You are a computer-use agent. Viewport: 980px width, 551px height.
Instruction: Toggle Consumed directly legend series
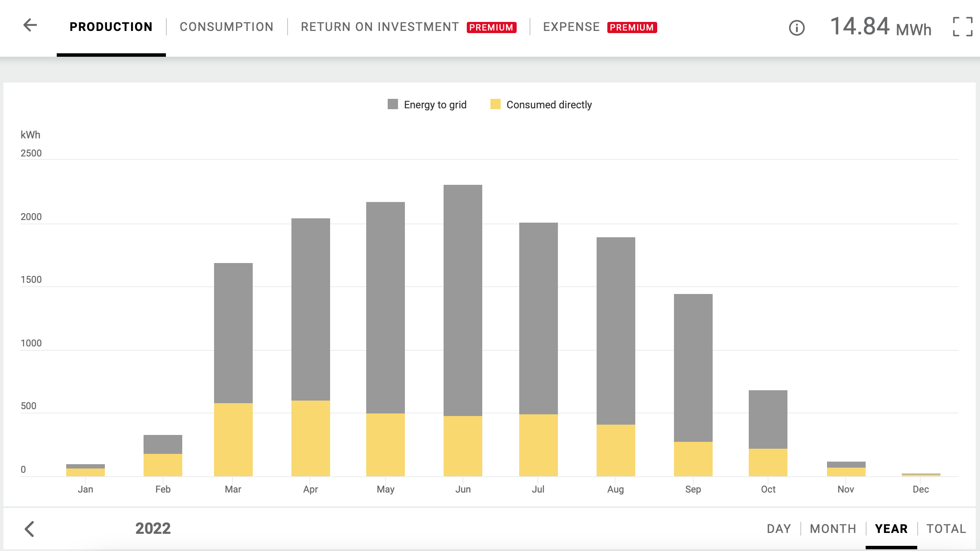tap(549, 105)
